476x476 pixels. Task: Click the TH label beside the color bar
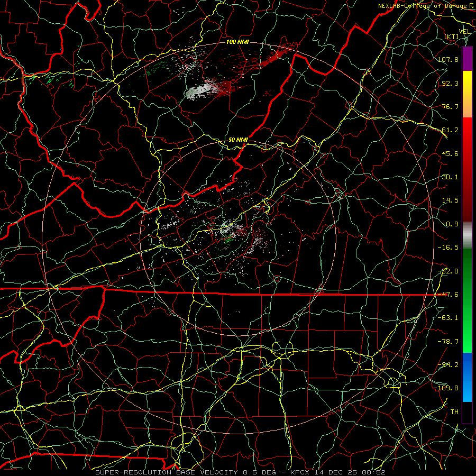point(454,411)
